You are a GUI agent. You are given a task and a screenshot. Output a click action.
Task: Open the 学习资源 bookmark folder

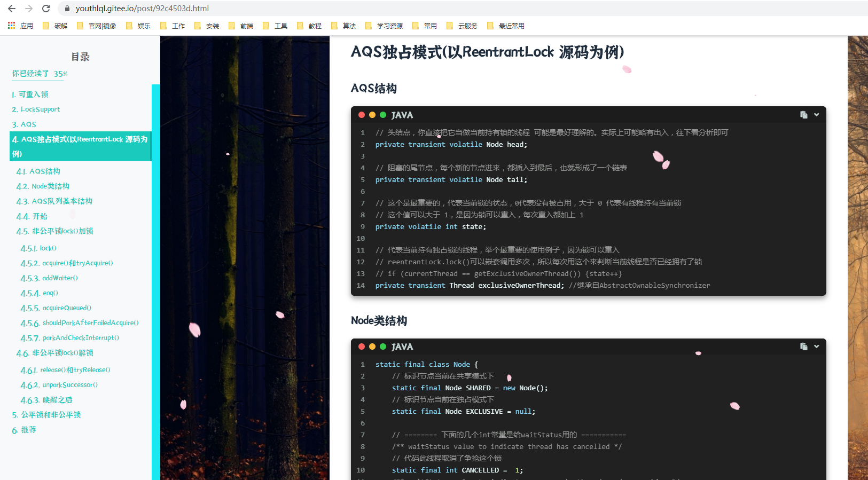click(x=384, y=26)
